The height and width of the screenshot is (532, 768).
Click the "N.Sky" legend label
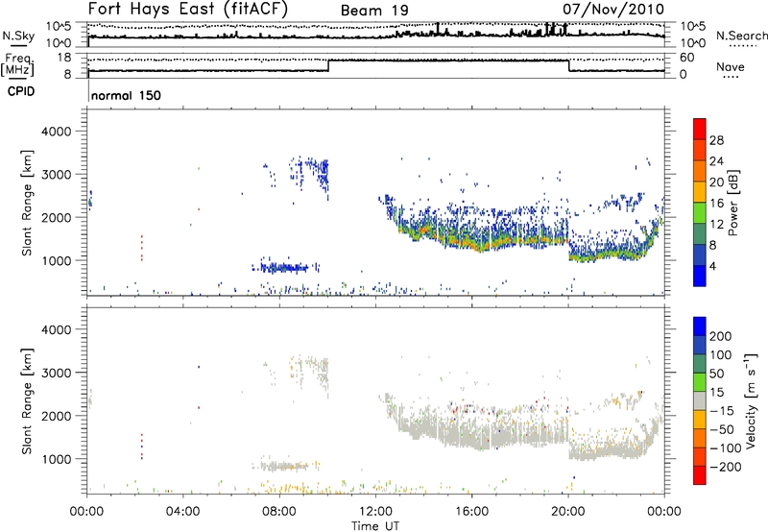pos(18,36)
